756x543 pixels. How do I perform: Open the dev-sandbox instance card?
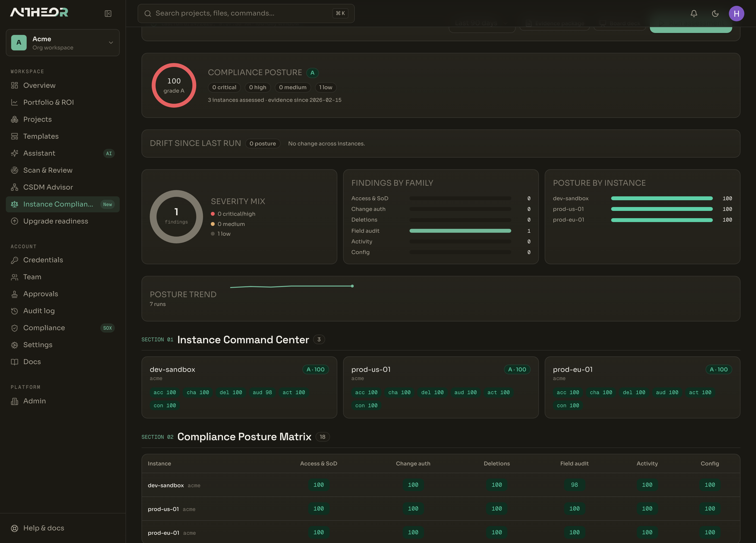[239, 387]
